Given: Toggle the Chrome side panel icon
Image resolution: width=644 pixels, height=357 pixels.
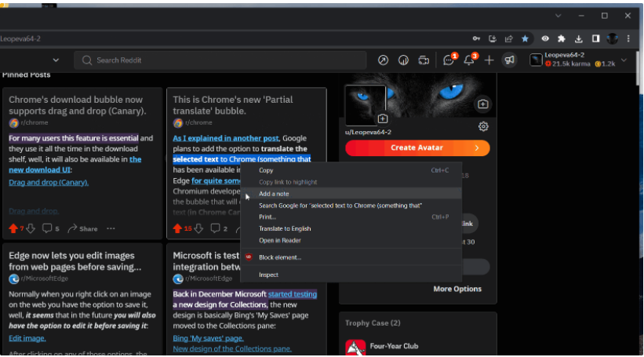Looking at the screenshot, I should (595, 38).
